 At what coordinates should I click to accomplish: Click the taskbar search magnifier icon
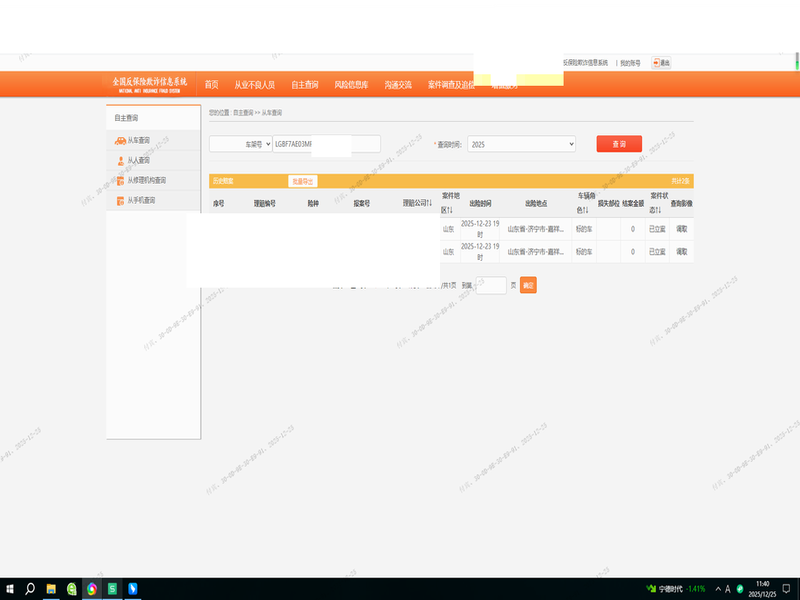31,588
